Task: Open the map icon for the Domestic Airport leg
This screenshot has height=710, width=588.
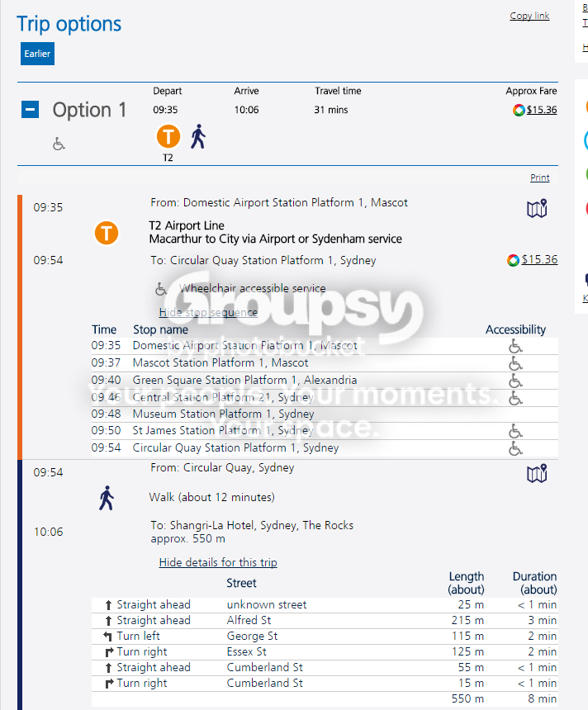Action: (x=537, y=209)
